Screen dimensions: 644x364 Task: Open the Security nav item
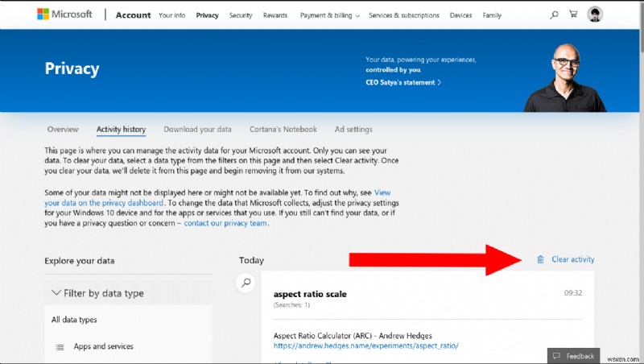(241, 15)
